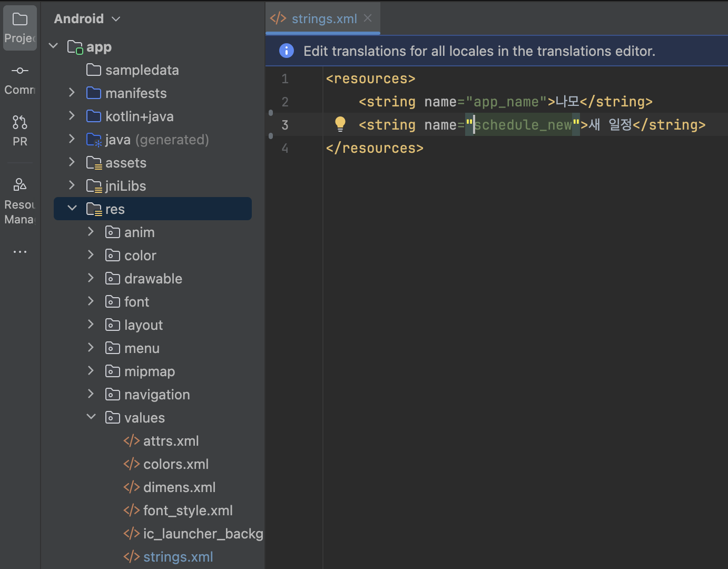728x569 pixels.
Task: Click the manifests folder icon
Action: coord(94,93)
